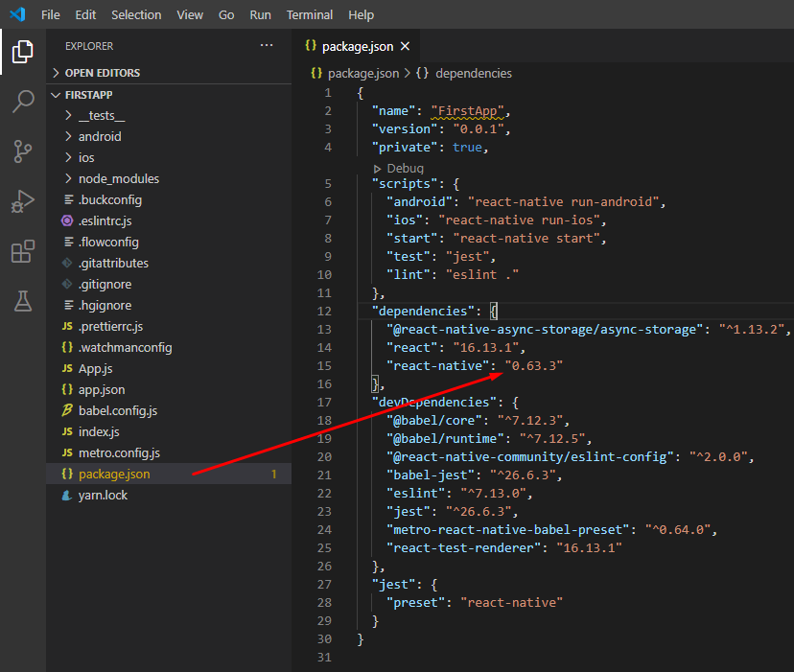The width and height of the screenshot is (794, 672).
Task: Open the .eslintrc.js file
Action: [x=169, y=220]
